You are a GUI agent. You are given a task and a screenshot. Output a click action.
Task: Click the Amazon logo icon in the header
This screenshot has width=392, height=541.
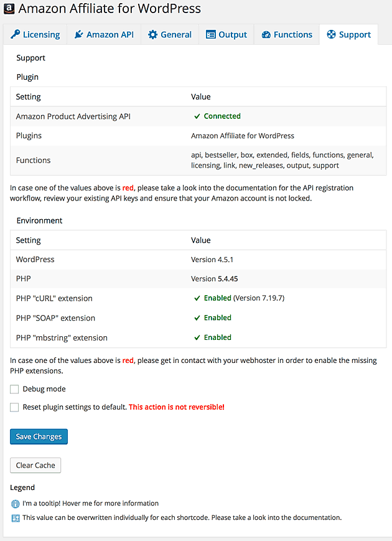point(9,9)
